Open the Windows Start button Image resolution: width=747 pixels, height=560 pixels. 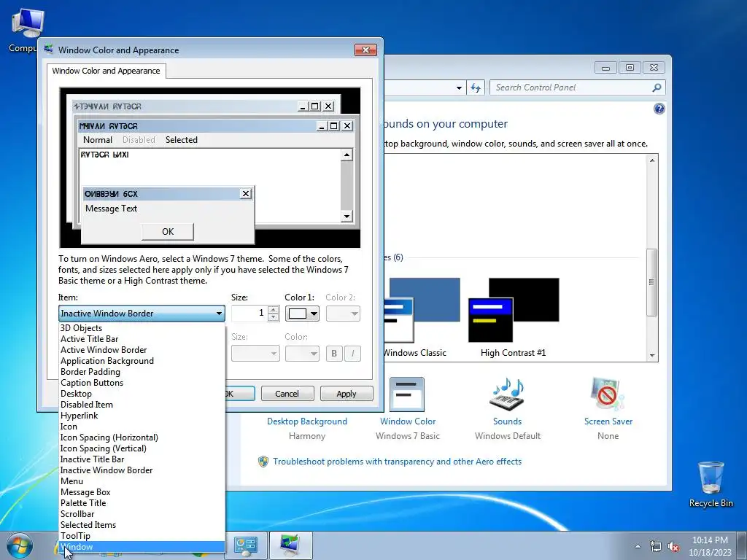pos(19,546)
